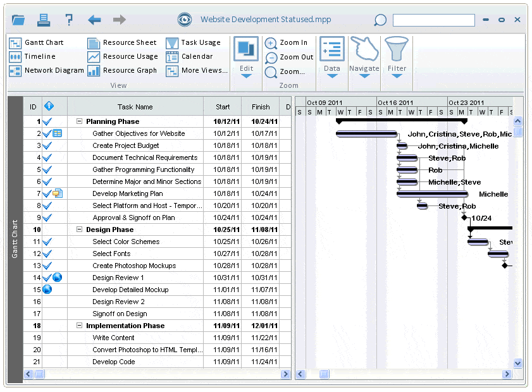Open the Data menu

331,56
